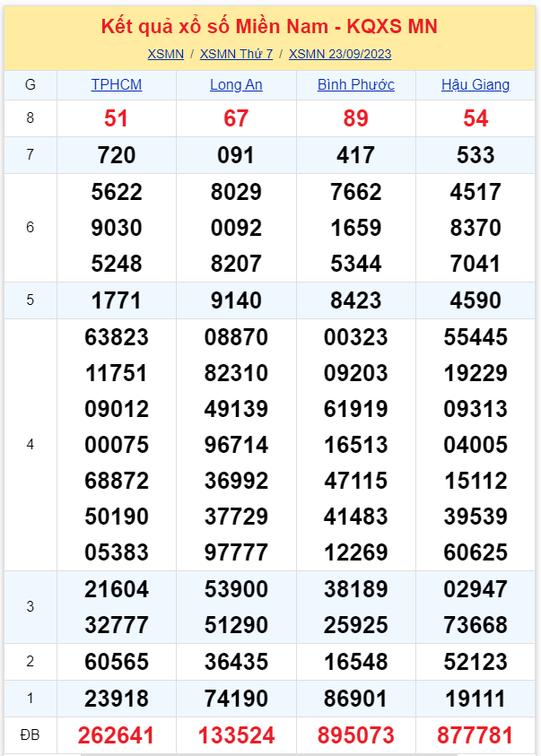The image size is (541, 756).
Task: Click prize 7 number 417
Action: click(356, 155)
